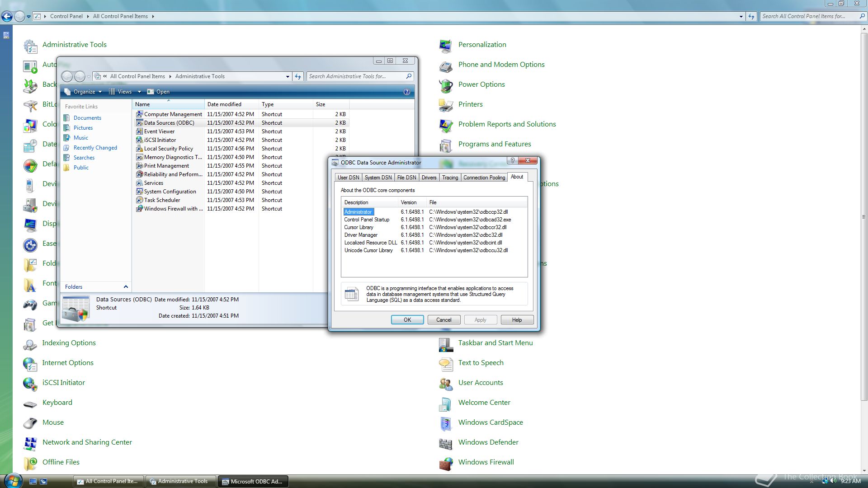Open the Documents favorite link
Image resolution: width=868 pixels, height=488 pixels.
click(87, 118)
